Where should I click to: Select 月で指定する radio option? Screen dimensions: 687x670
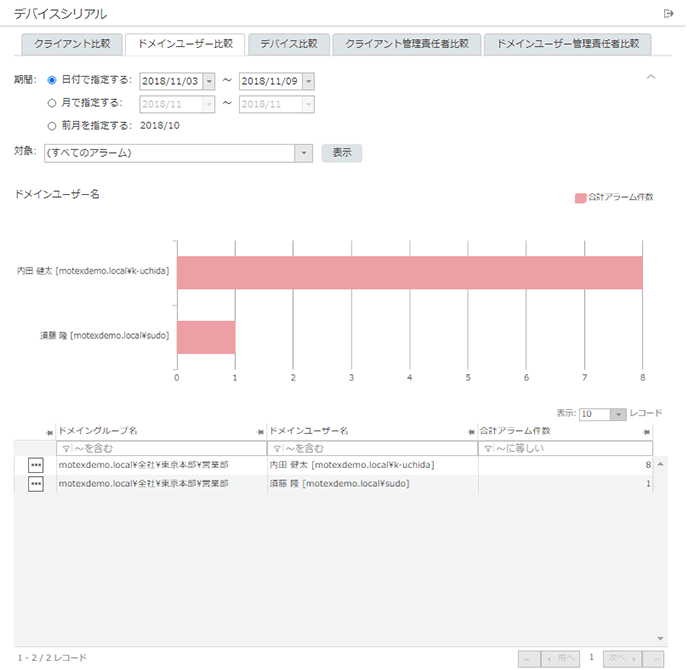click(x=52, y=102)
